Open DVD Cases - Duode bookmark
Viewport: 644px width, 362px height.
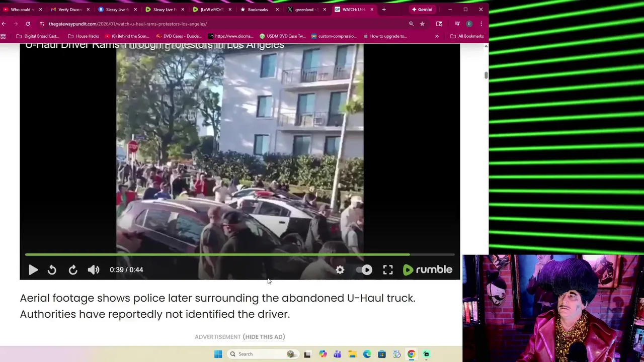pyautogui.click(x=179, y=36)
